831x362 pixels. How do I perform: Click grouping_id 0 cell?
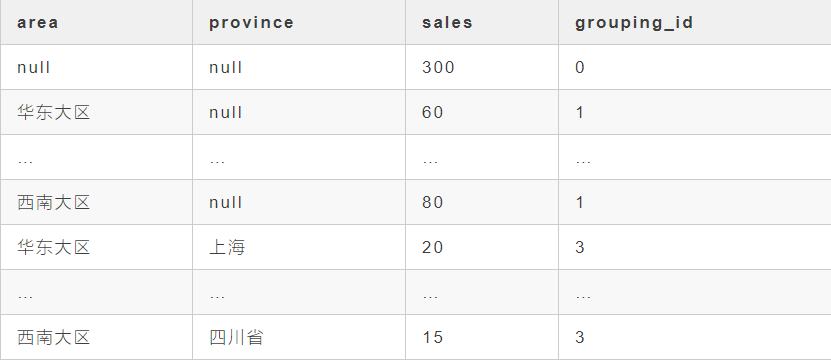point(695,67)
